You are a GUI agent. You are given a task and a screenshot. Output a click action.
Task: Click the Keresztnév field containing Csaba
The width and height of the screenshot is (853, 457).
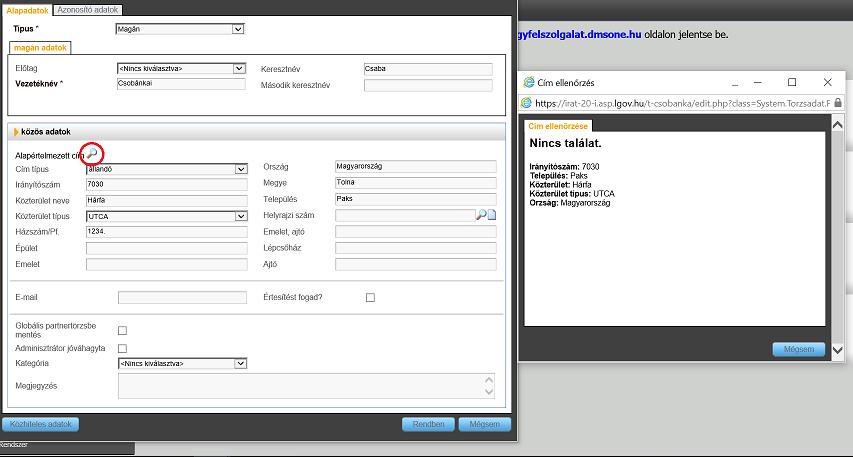(428, 69)
